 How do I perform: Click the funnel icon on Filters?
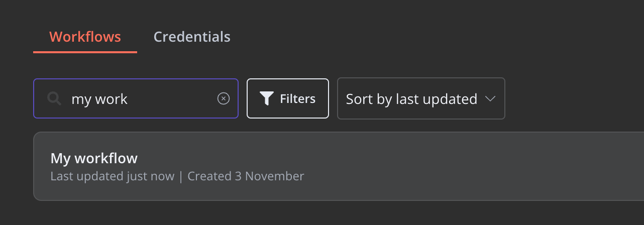[x=267, y=98]
